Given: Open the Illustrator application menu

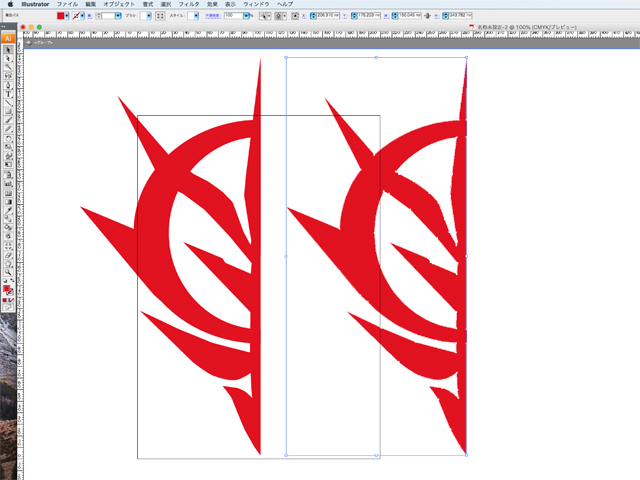Looking at the screenshot, I should pos(36,4).
